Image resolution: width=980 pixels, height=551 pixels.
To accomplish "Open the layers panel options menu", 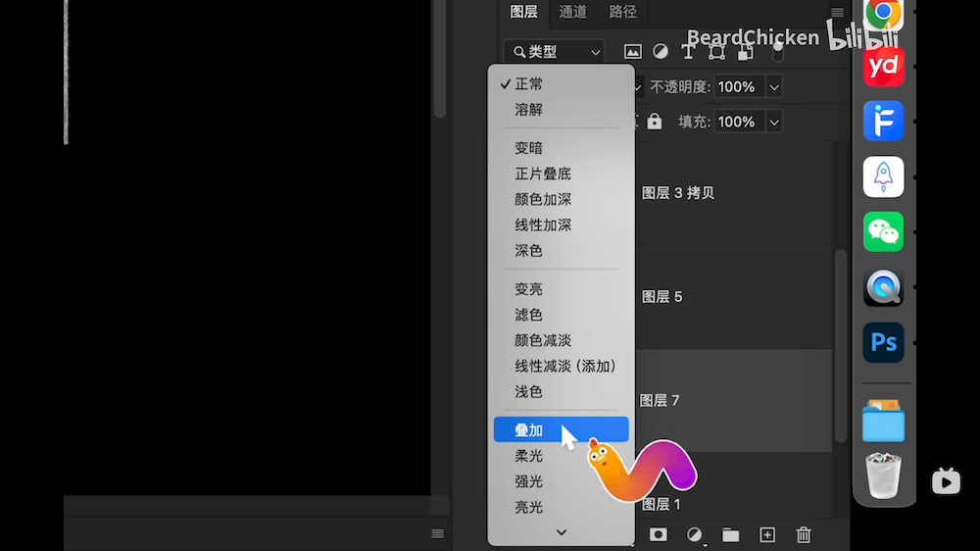I will click(x=838, y=12).
